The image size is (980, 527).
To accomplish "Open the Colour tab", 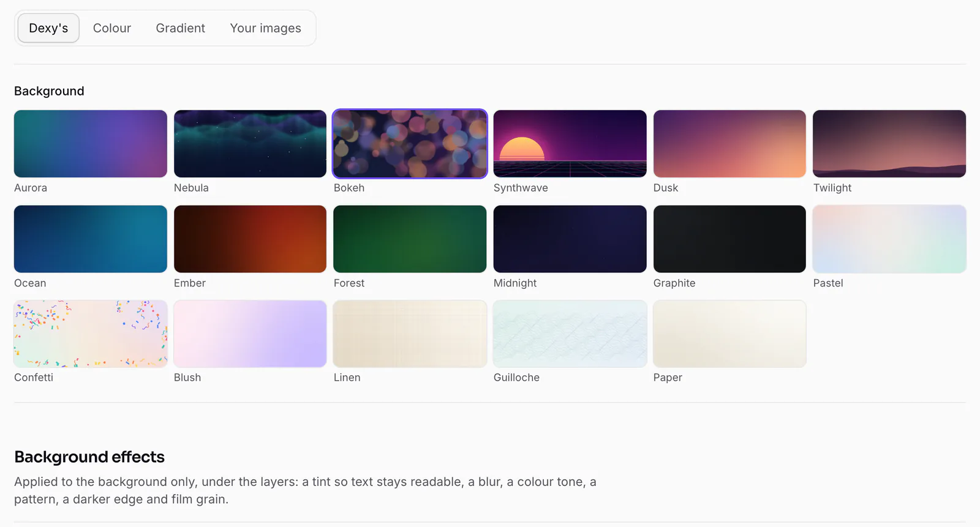I will tap(112, 28).
